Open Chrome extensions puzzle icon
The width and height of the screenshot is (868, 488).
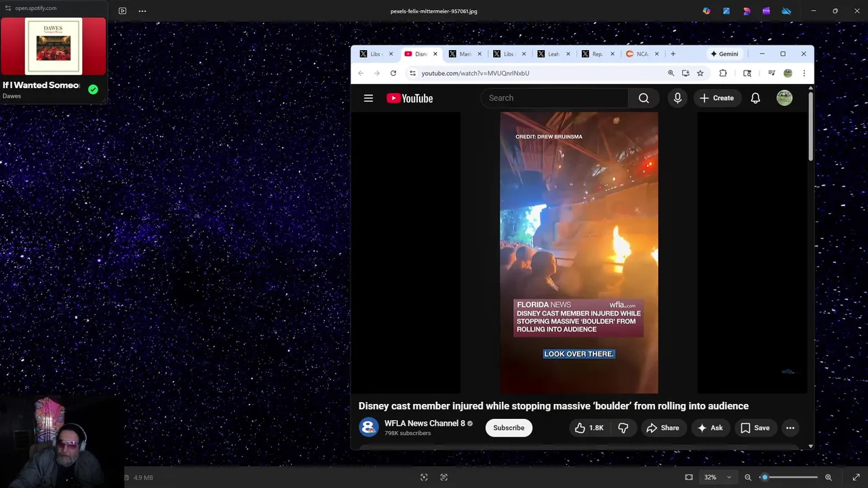tap(723, 73)
